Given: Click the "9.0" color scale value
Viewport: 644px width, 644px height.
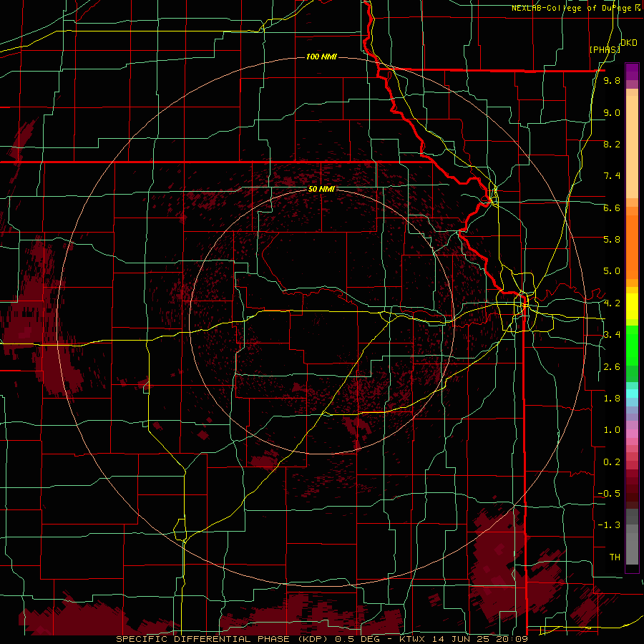Looking at the screenshot, I should click(612, 112).
